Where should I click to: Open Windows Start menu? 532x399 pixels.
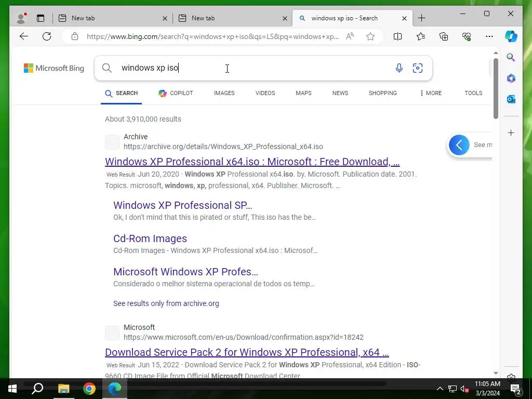click(x=12, y=389)
